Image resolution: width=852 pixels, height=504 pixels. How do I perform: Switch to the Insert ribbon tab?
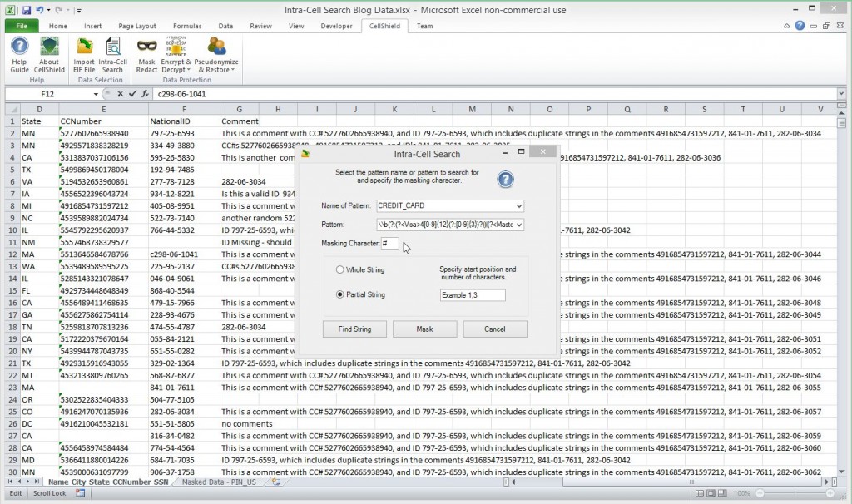pos(93,26)
